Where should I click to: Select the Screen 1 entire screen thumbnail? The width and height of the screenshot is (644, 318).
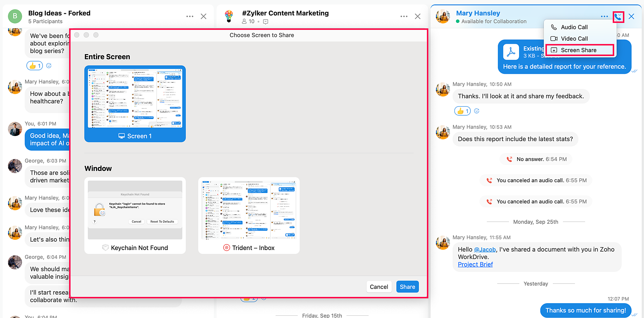click(135, 104)
